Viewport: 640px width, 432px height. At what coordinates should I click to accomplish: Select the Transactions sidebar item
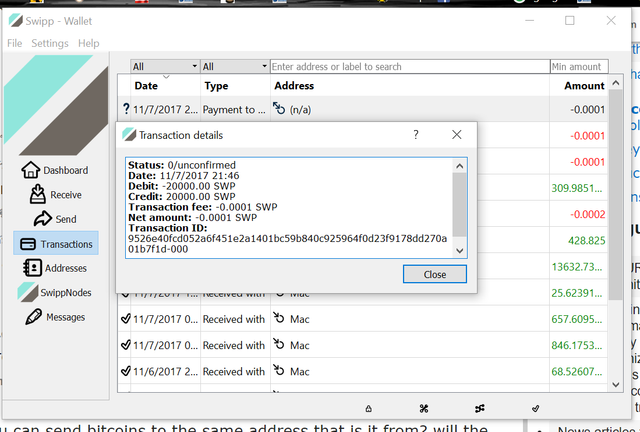(x=56, y=244)
